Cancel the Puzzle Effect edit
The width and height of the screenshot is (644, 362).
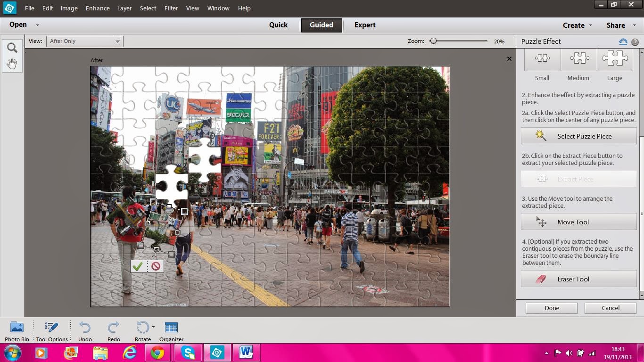611,308
